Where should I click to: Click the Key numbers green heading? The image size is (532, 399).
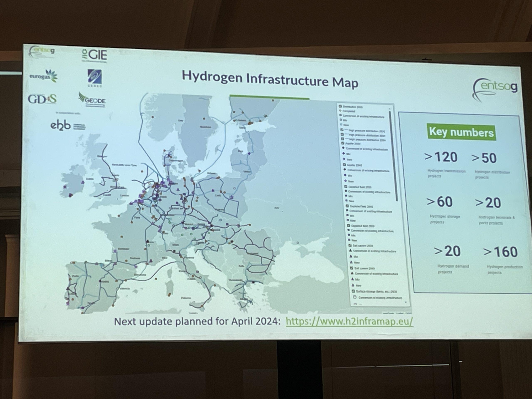[461, 132]
